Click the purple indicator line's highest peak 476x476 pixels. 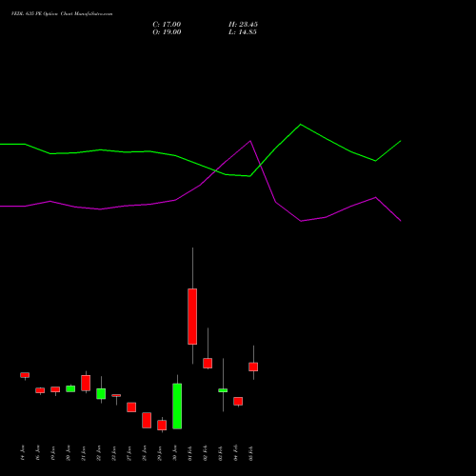[x=250, y=141]
